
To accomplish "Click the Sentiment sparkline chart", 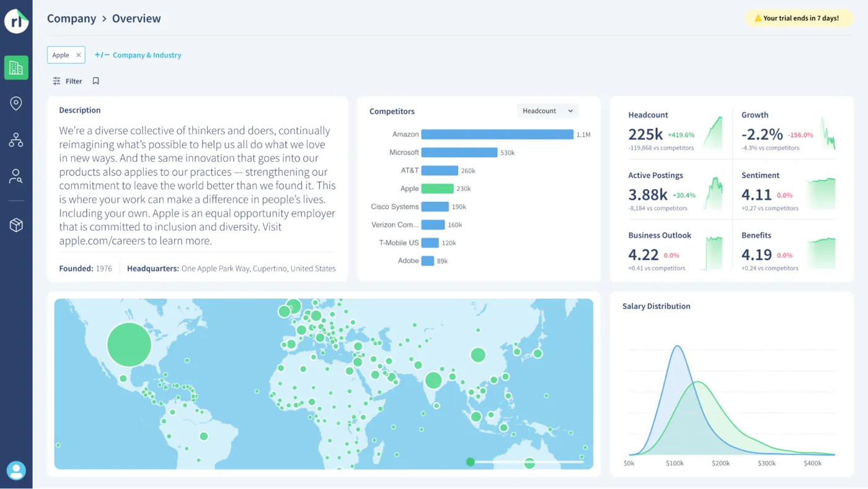I will click(820, 193).
